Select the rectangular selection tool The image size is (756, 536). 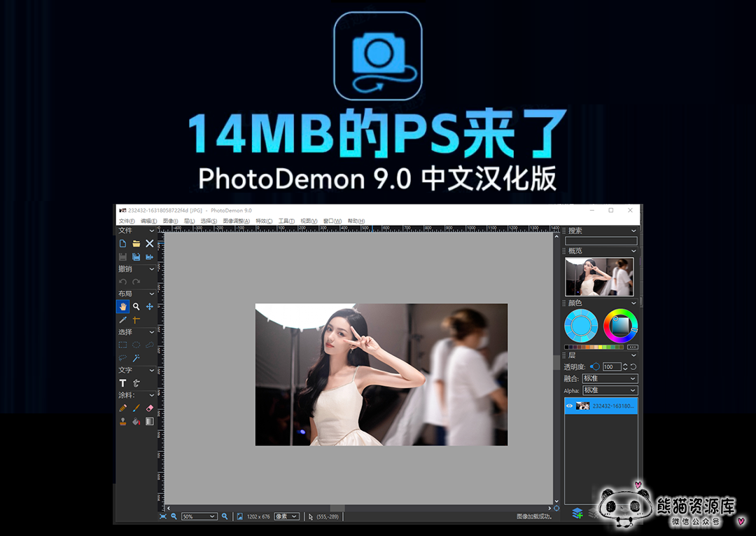pos(122,344)
